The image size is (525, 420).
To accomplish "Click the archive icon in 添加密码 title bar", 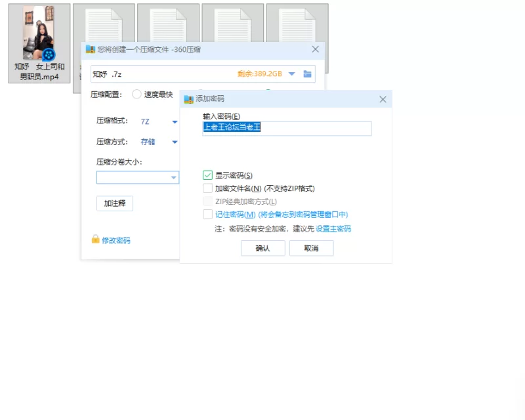I will [188, 99].
